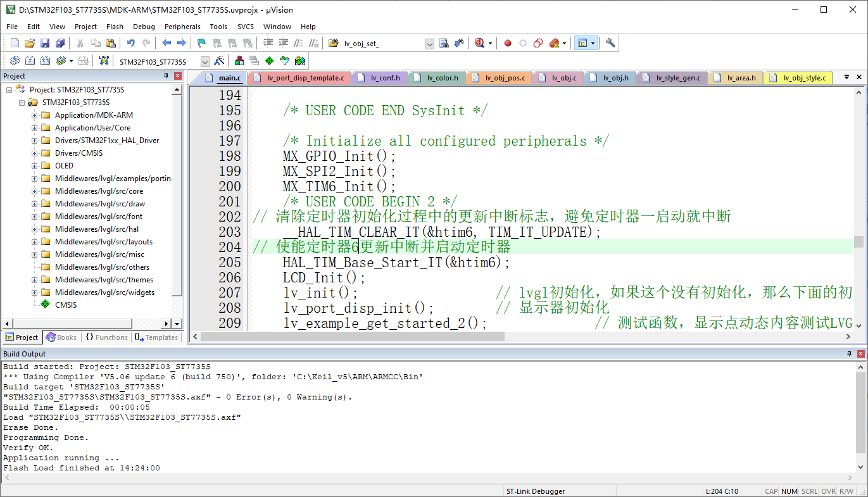Comment out the selection with the comment icon

tap(298, 43)
